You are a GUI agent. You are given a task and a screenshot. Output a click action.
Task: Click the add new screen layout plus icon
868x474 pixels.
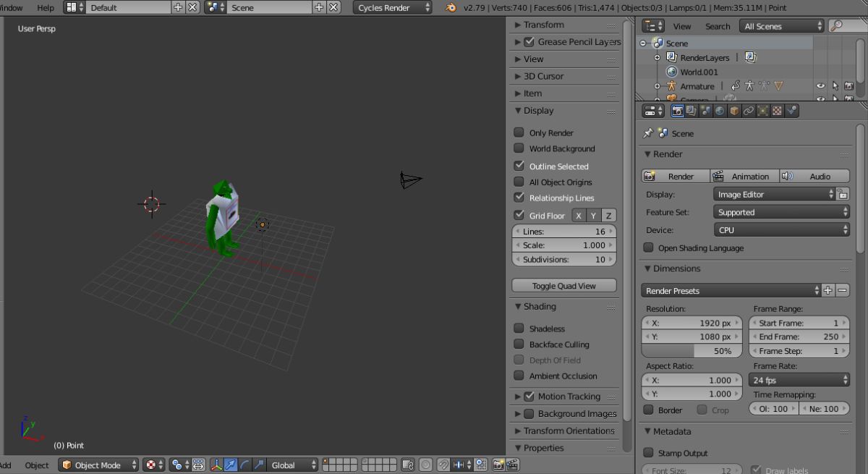click(x=179, y=7)
